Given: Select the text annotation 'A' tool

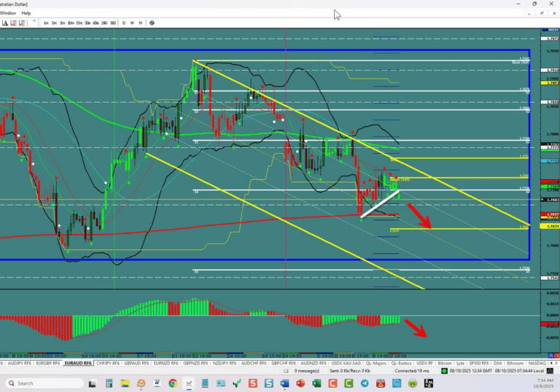Looking at the screenshot, I should click(x=5, y=23).
